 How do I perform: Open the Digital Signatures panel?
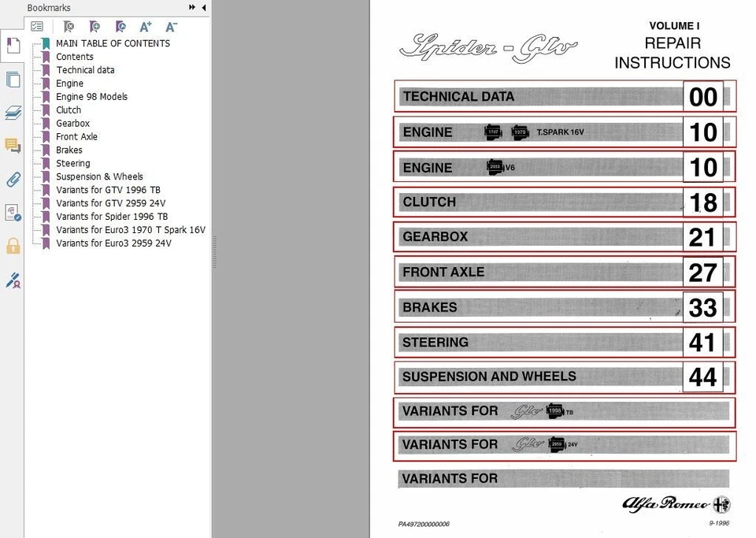(x=12, y=212)
